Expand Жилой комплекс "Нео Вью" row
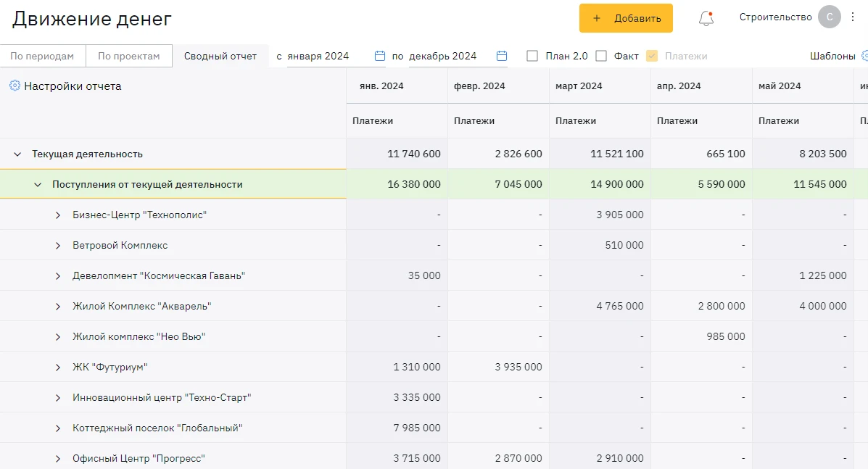The width and height of the screenshot is (868, 469). [x=58, y=337]
